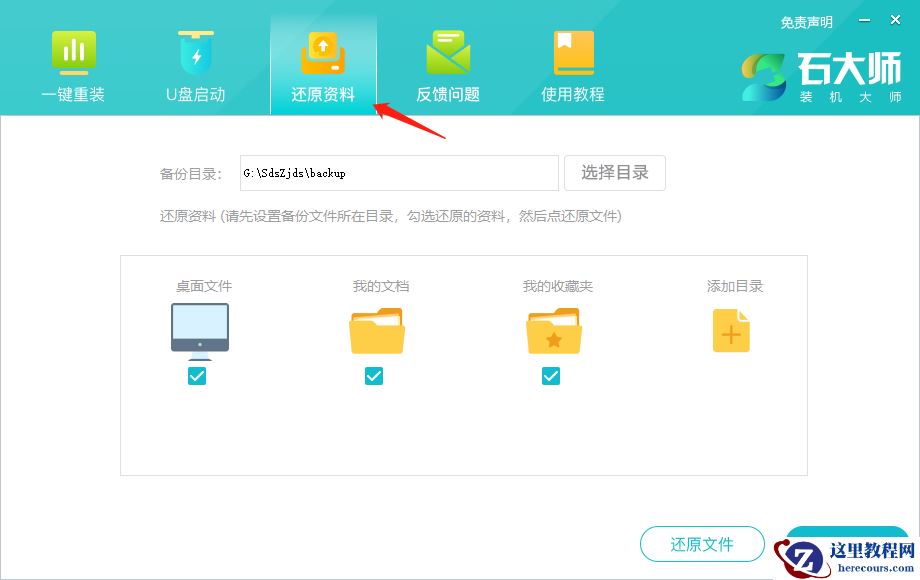The height and width of the screenshot is (580, 920).
Task: Click the U盘启动 shield icon
Action: click(x=196, y=51)
